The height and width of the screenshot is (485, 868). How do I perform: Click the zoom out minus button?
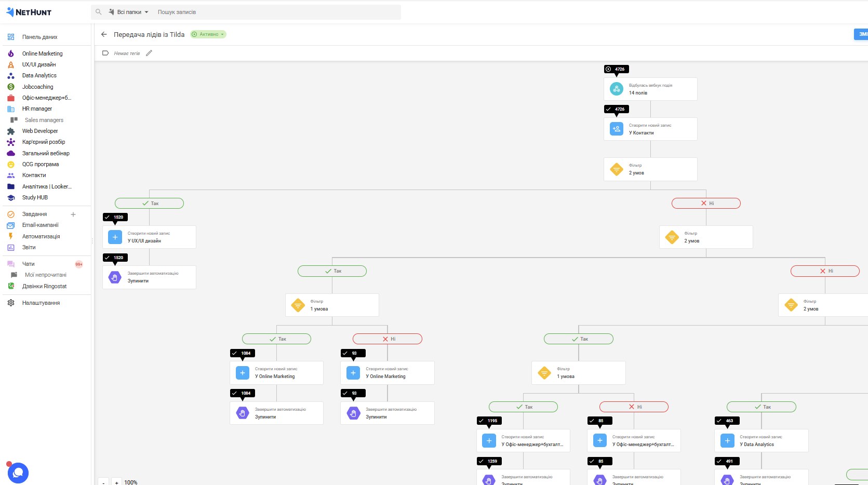point(103,482)
